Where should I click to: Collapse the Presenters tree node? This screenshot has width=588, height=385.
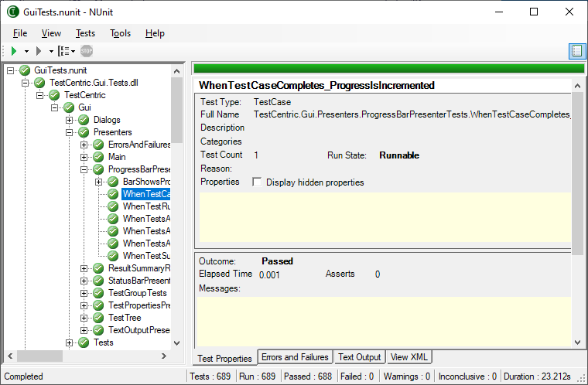(70, 132)
